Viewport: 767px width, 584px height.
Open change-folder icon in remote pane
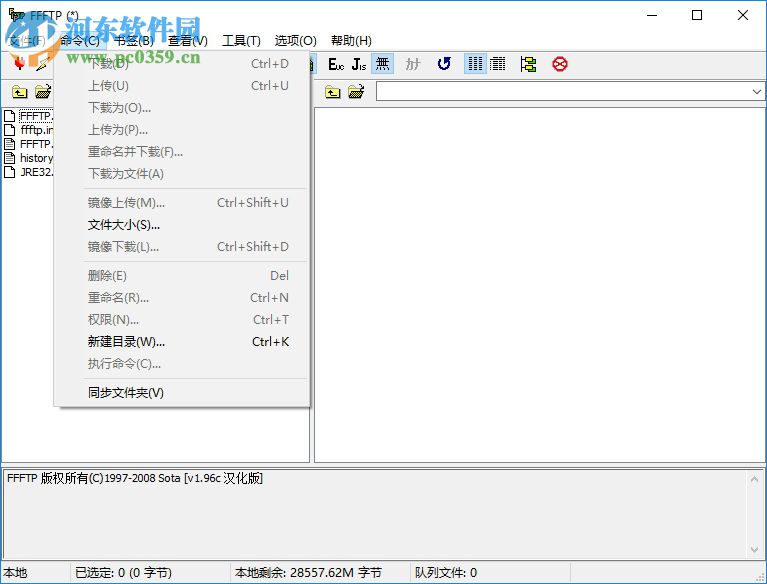(356, 91)
